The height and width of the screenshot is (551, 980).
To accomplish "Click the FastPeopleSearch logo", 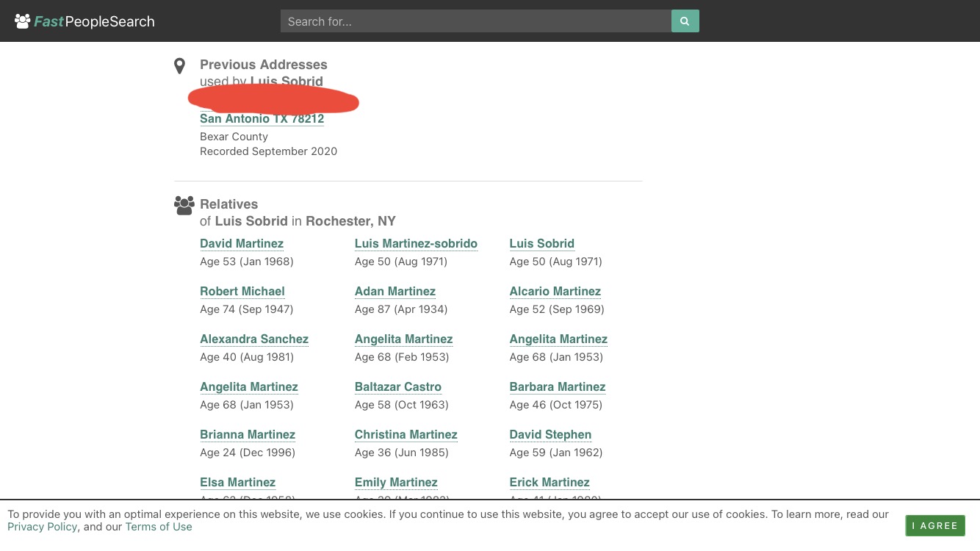I will coord(84,21).
